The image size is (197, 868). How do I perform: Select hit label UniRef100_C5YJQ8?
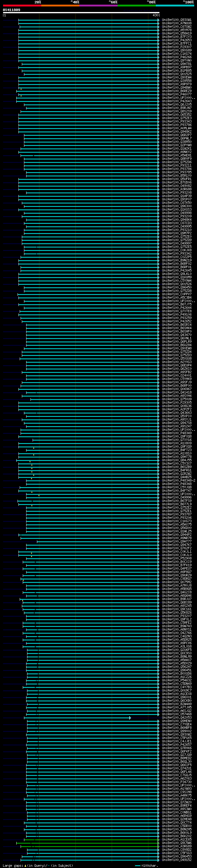pos(176,487)
